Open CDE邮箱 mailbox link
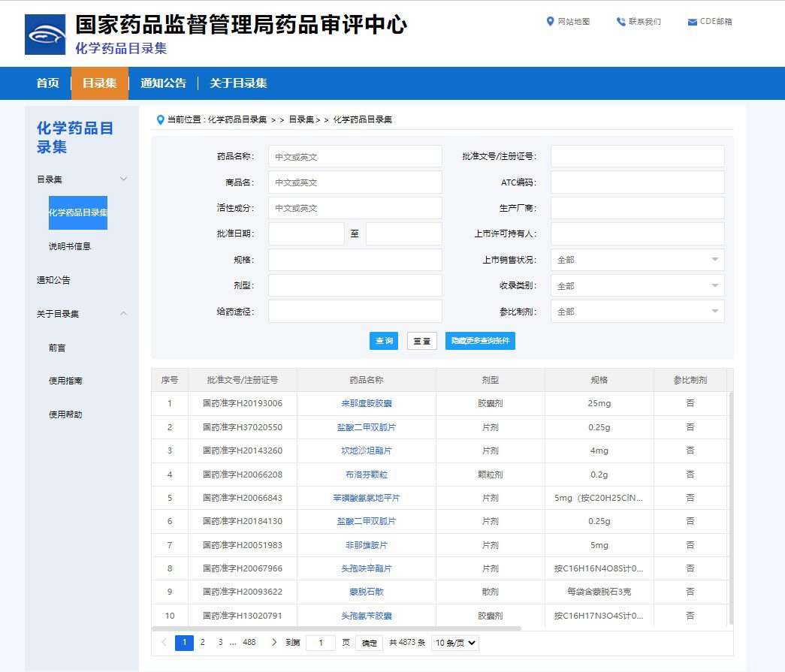This screenshot has width=785, height=672. point(710,22)
